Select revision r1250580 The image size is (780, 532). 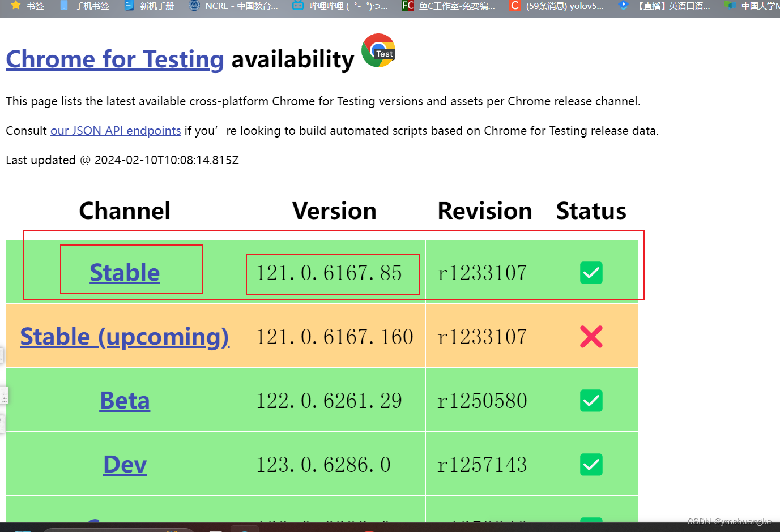tap(482, 401)
